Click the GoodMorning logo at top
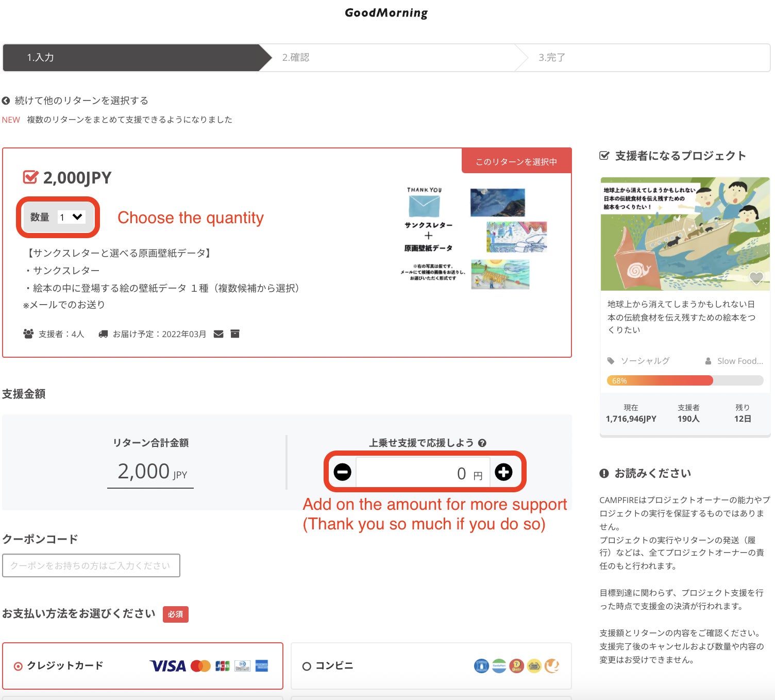 pyautogui.click(x=386, y=13)
